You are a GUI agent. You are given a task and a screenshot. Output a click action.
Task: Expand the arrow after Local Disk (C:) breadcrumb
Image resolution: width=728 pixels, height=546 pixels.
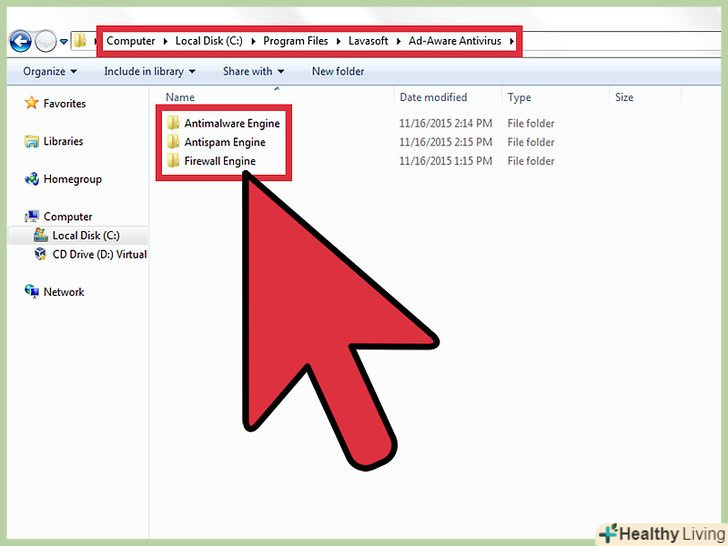pos(253,41)
